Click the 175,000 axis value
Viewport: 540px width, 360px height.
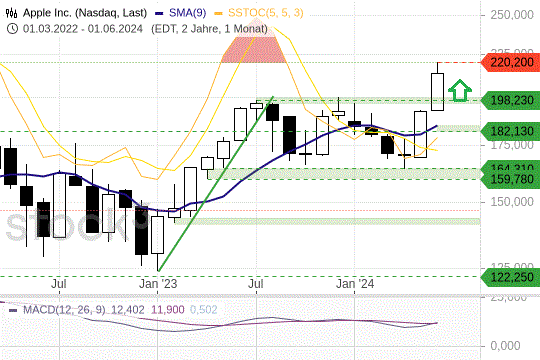(x=512, y=145)
